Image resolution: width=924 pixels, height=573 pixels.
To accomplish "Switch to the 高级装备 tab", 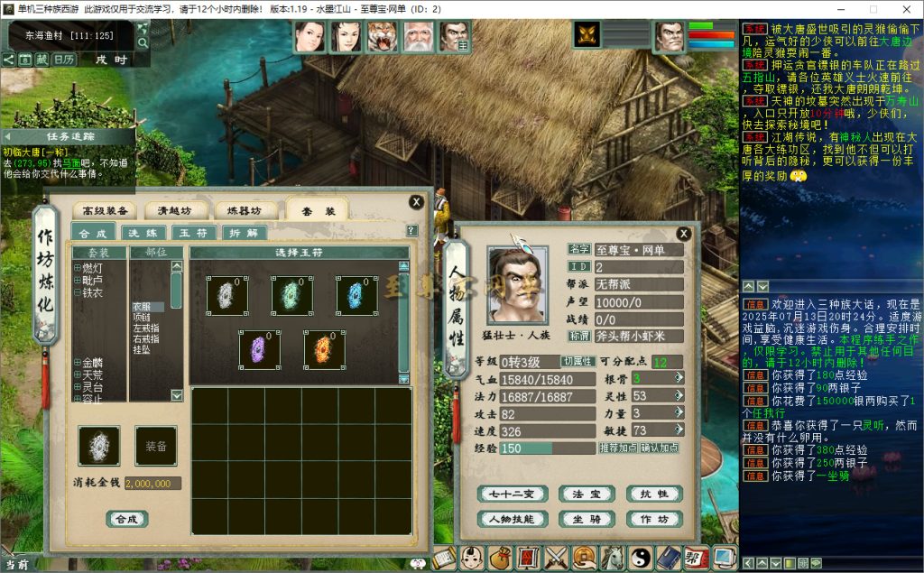I will 104,210.
